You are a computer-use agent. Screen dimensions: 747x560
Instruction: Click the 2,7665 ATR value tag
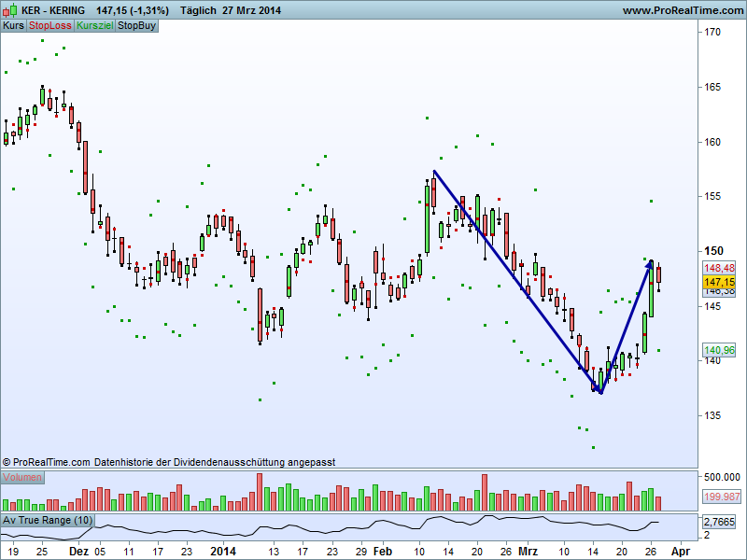pos(719,522)
